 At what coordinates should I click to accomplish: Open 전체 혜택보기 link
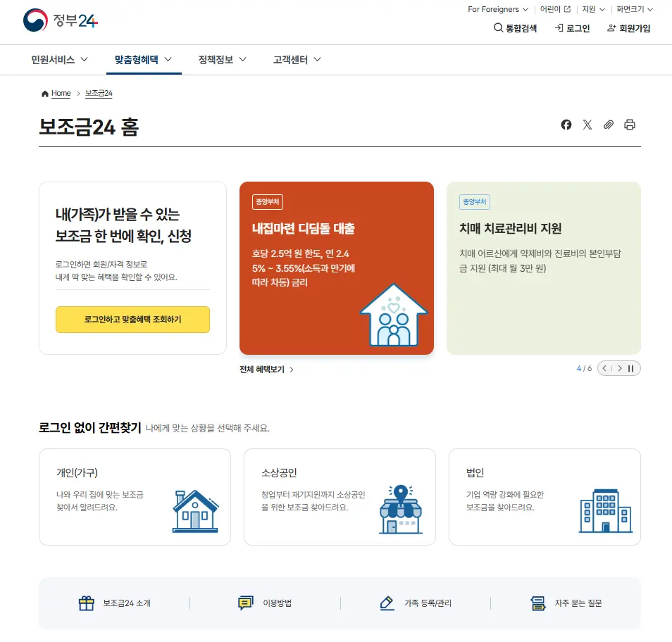click(x=266, y=369)
